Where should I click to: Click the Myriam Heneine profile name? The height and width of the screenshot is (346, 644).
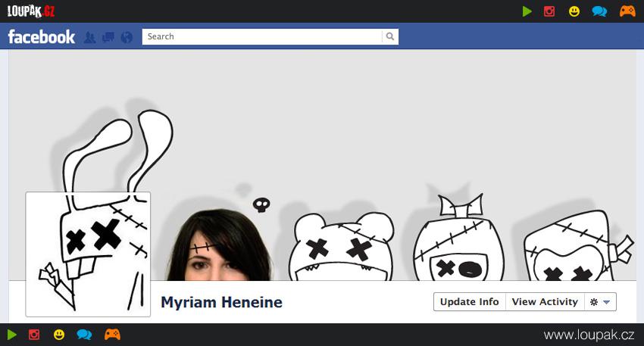coord(221,303)
